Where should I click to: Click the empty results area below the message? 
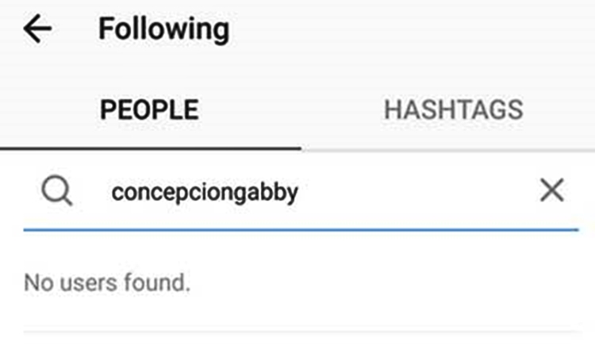pyautogui.click(x=301, y=347)
